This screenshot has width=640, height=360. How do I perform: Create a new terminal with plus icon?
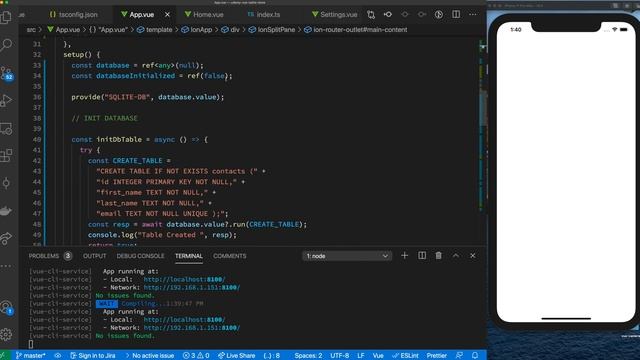[404, 256]
